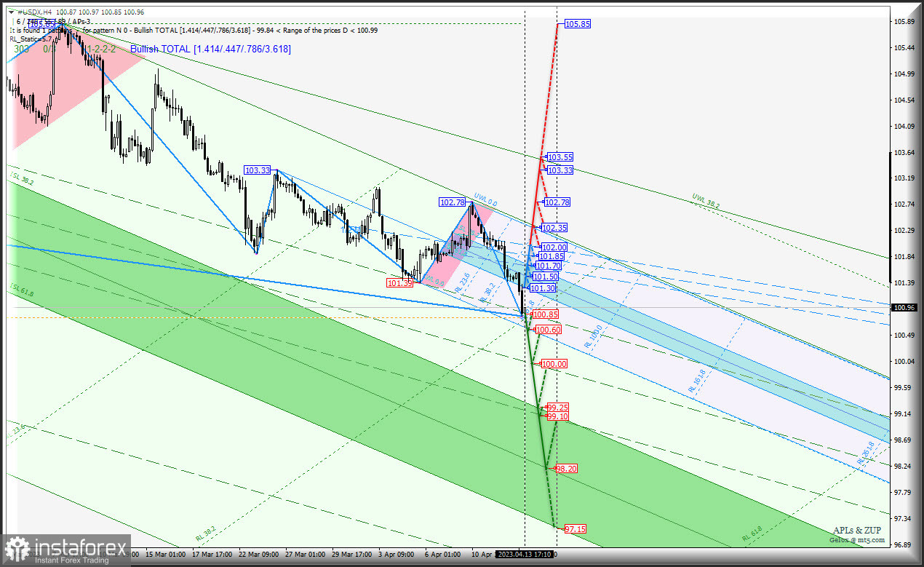Select the 101.85 price label
The width and height of the screenshot is (924, 567).
(551, 257)
